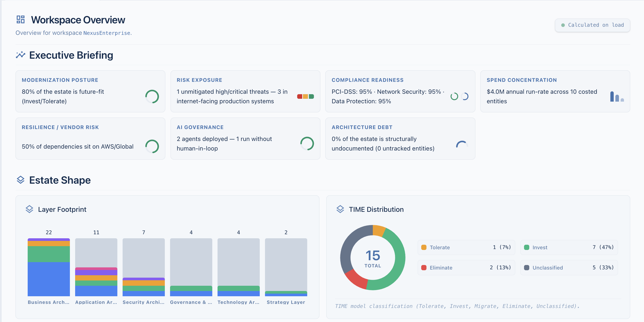
Task: Click the Layer Footprint panel icon
Action: tap(30, 209)
